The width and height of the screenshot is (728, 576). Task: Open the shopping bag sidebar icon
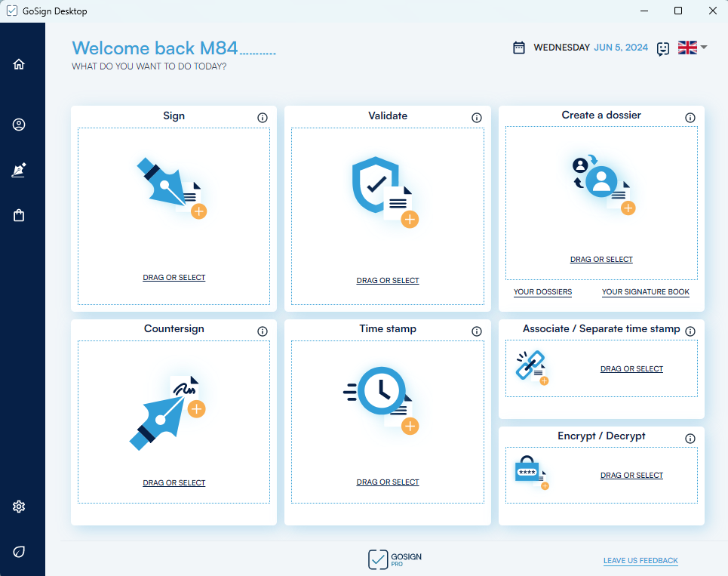tap(19, 216)
